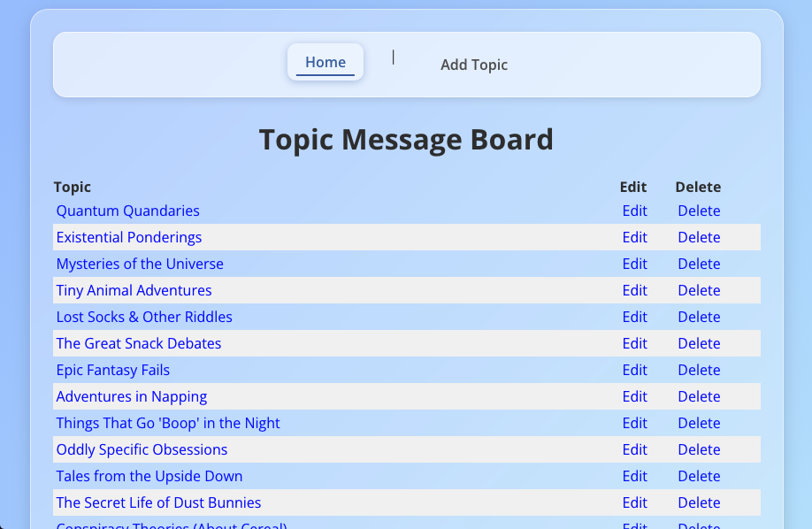Edit Mysteries of the Universe topic
This screenshot has height=529, width=812.
tap(635, 264)
